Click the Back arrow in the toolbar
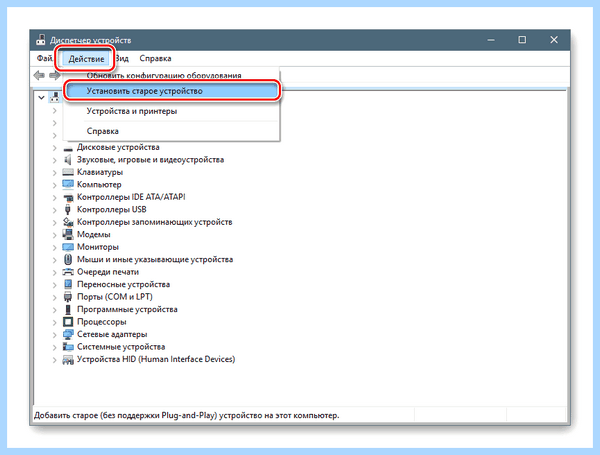The image size is (600, 455). 39,75
